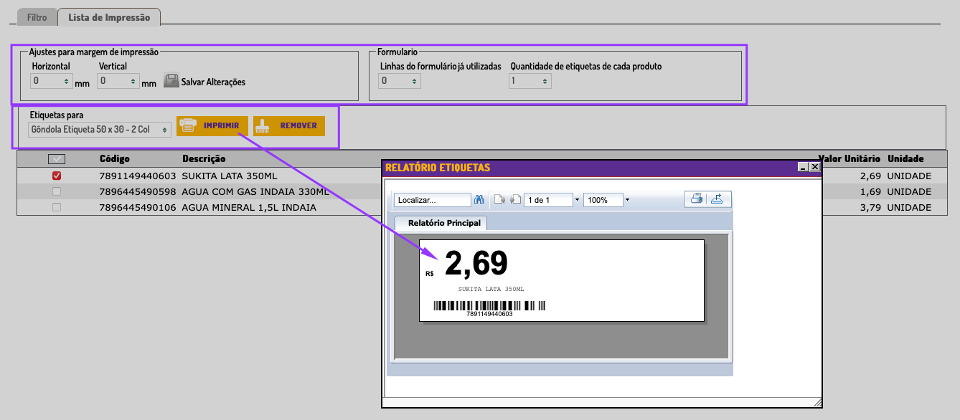The image size is (960, 420).
Task: Click the AGUA MINERAL 1,5L INDAIA description
Action: (249, 208)
